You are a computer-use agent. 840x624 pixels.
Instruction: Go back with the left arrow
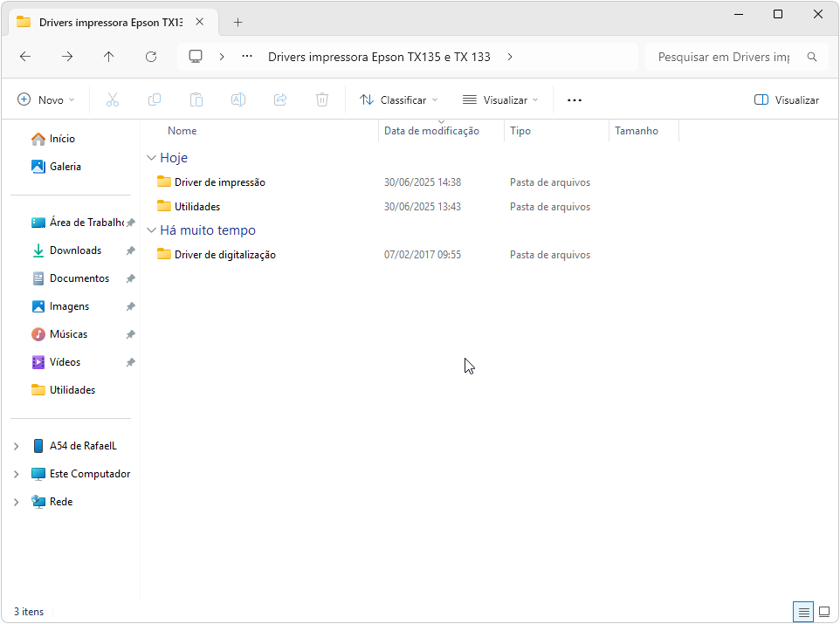tap(25, 57)
